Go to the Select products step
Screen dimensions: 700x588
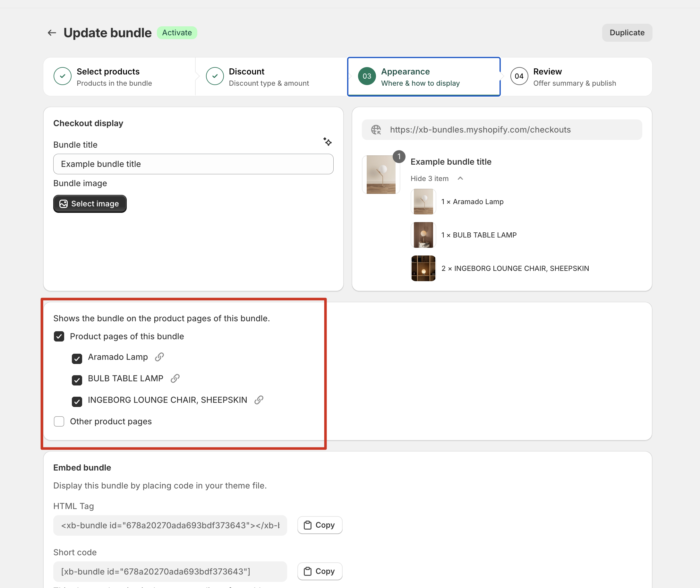point(119,77)
